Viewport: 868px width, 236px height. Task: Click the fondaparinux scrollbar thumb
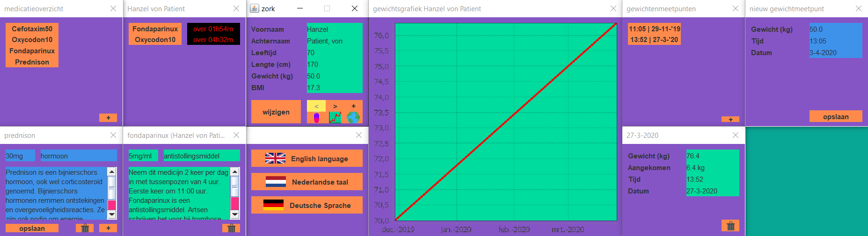coord(235,187)
